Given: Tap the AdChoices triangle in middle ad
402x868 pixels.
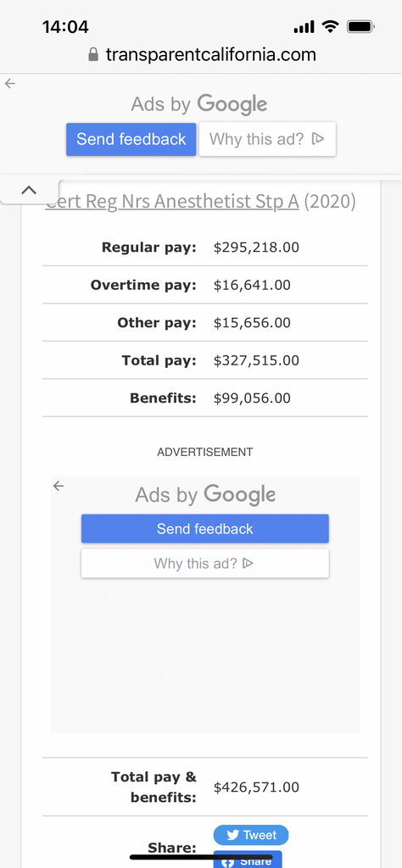Looking at the screenshot, I should pos(248,564).
